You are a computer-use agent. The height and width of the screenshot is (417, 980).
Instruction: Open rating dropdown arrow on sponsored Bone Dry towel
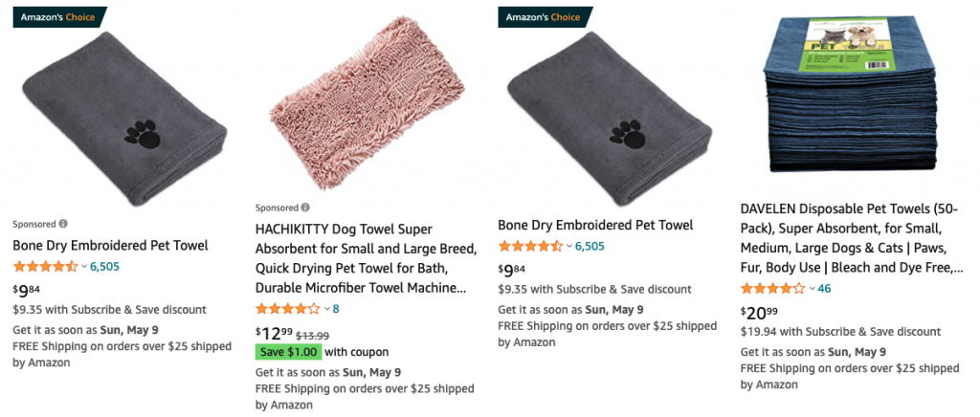pos(84,267)
